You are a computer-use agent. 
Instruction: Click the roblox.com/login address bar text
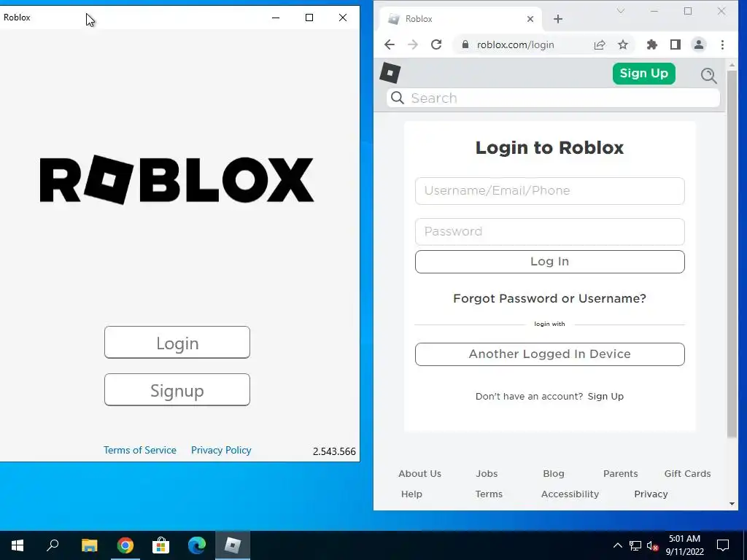(516, 44)
